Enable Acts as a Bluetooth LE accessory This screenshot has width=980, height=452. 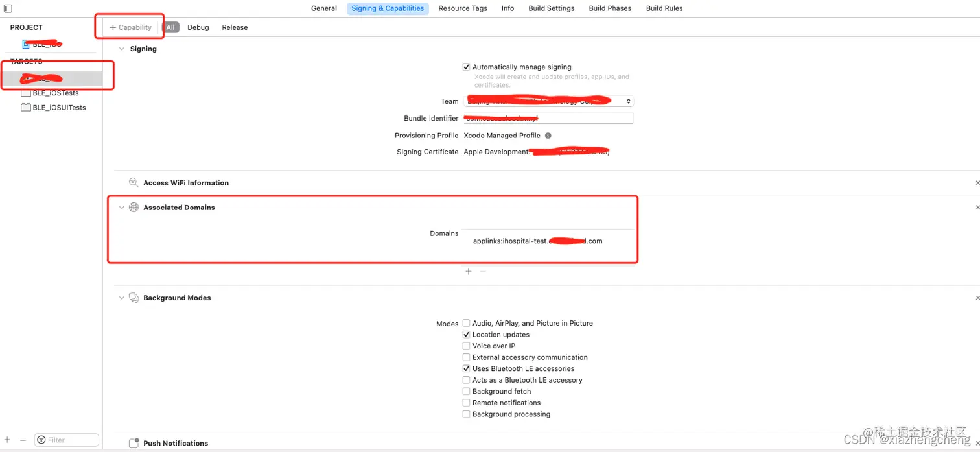click(466, 380)
